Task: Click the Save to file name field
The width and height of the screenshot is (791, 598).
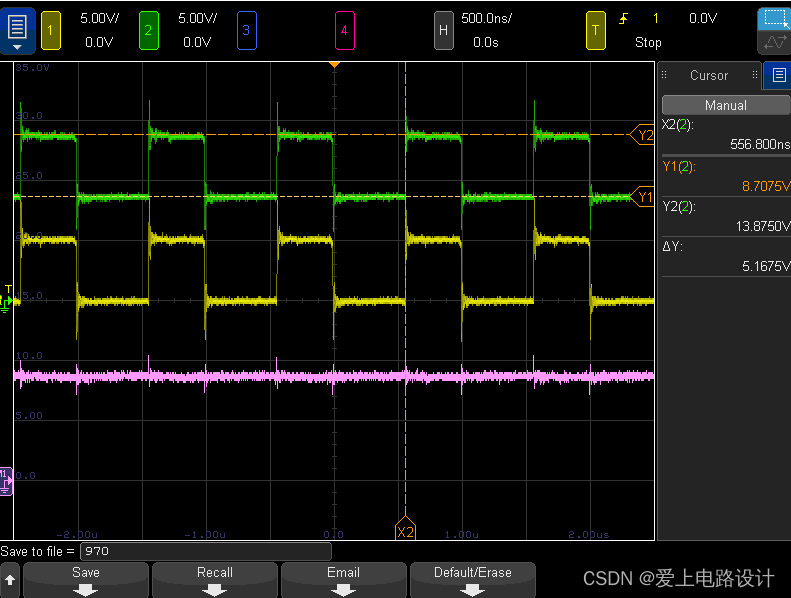Action: 206,552
